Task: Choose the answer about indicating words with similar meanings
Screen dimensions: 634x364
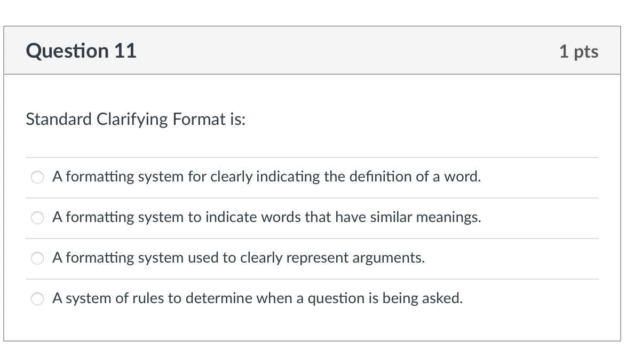Action: coord(37,218)
